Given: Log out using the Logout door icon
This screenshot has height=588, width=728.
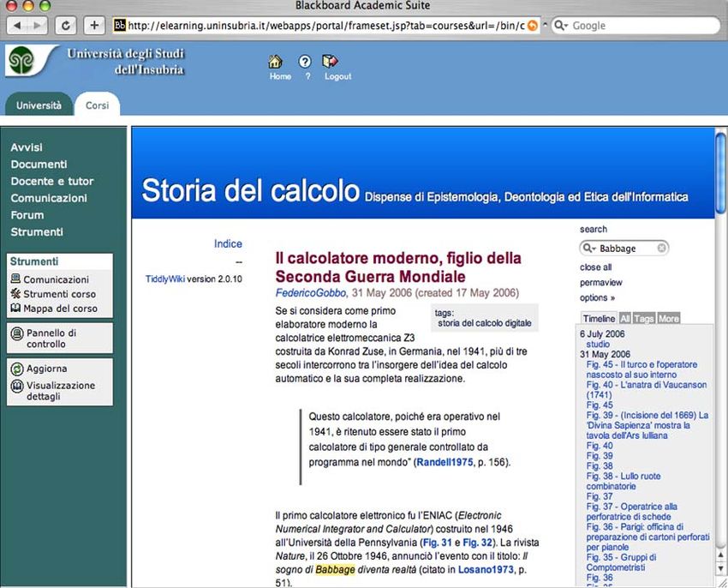Looking at the screenshot, I should click(330, 62).
